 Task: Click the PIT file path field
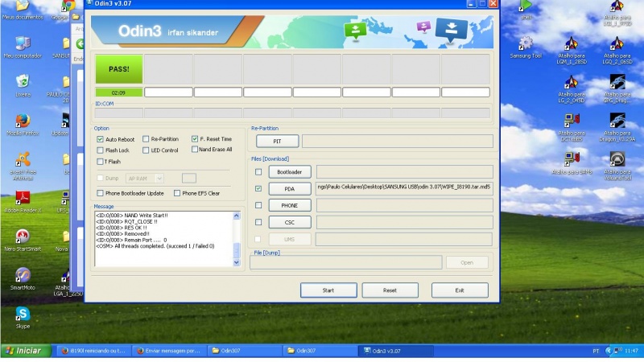click(397, 142)
